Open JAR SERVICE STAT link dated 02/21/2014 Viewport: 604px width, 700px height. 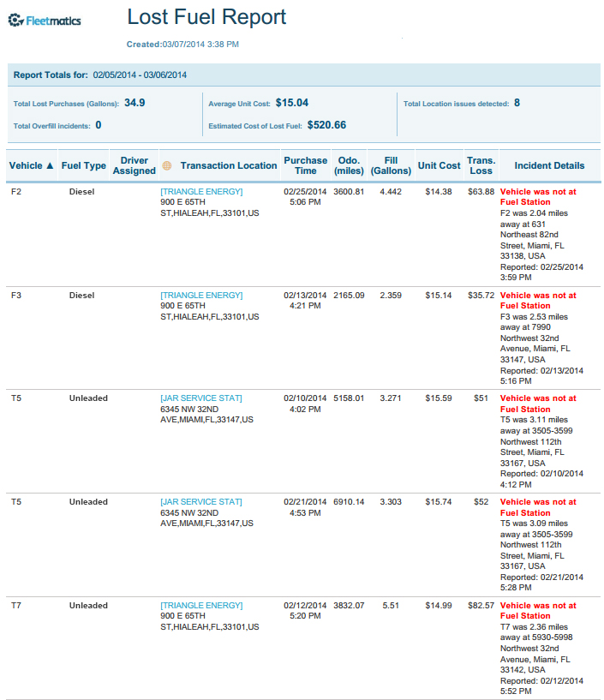(201, 502)
